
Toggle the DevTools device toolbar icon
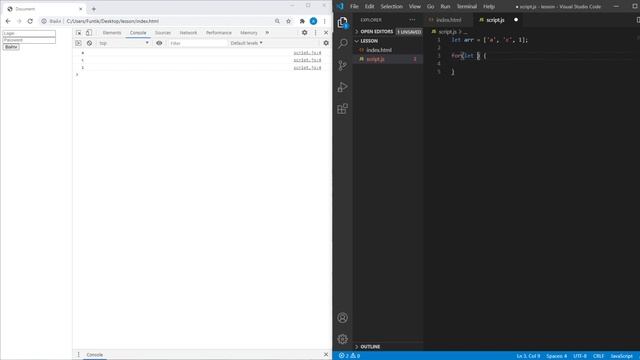[89, 33]
